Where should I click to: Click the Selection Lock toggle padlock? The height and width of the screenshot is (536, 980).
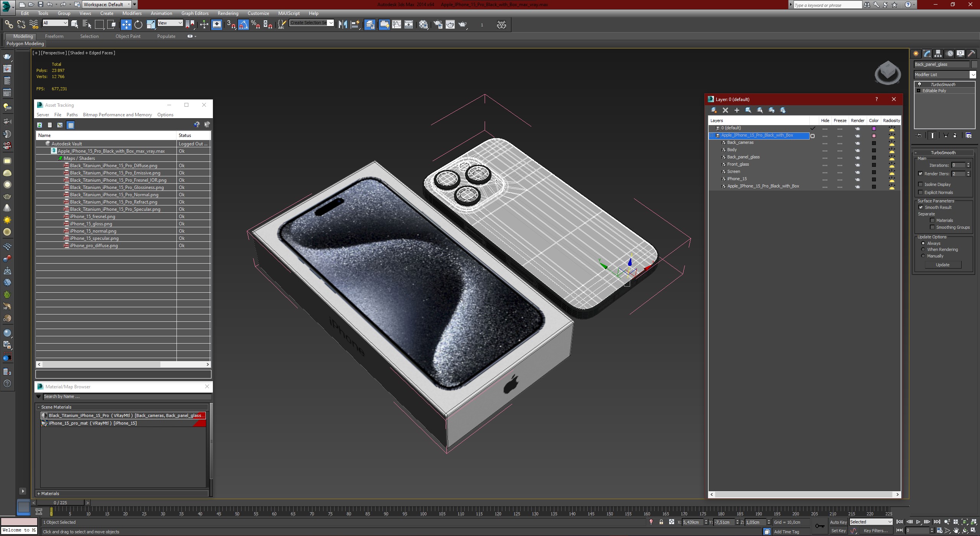[x=661, y=522]
